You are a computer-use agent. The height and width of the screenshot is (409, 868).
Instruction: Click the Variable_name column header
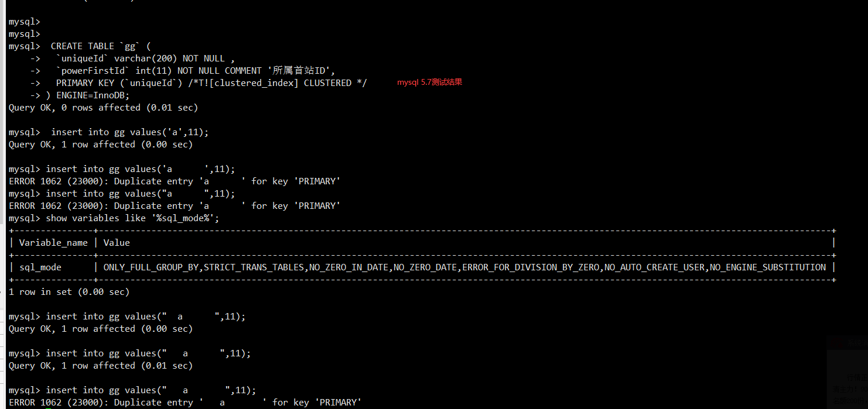[53, 243]
